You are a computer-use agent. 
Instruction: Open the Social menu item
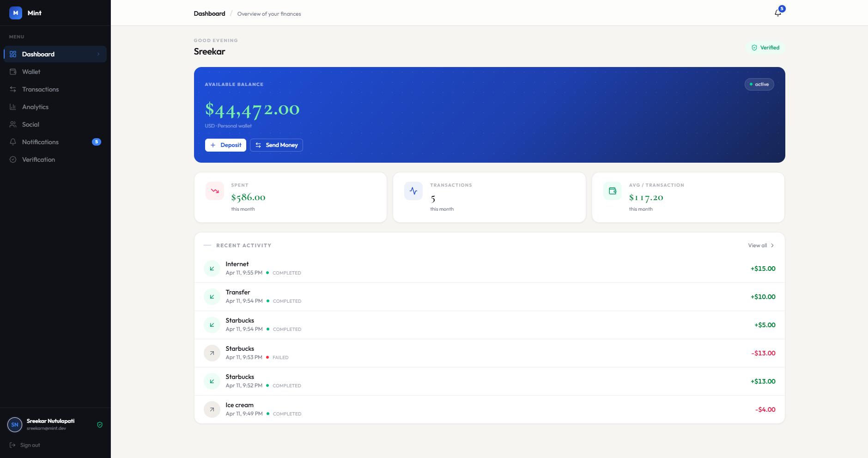tap(55, 124)
